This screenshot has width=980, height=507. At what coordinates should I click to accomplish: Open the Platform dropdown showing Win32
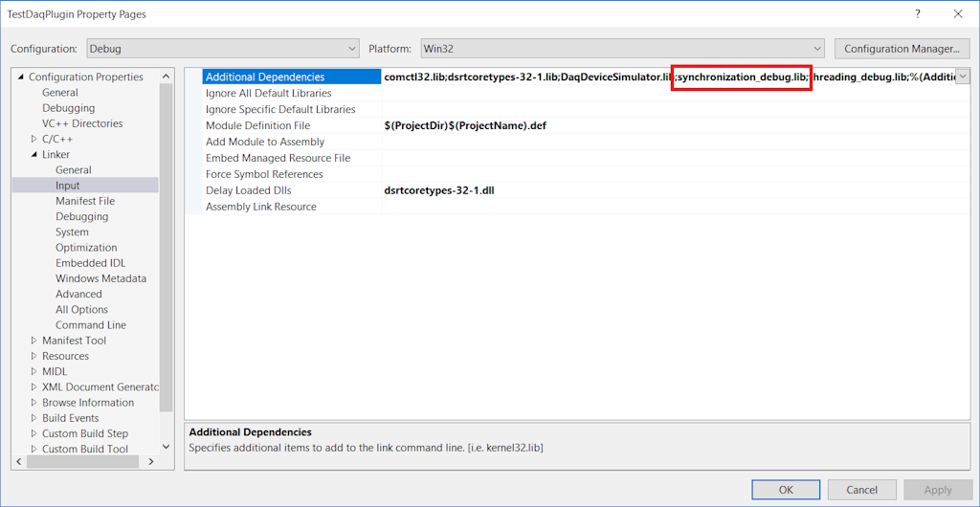621,49
